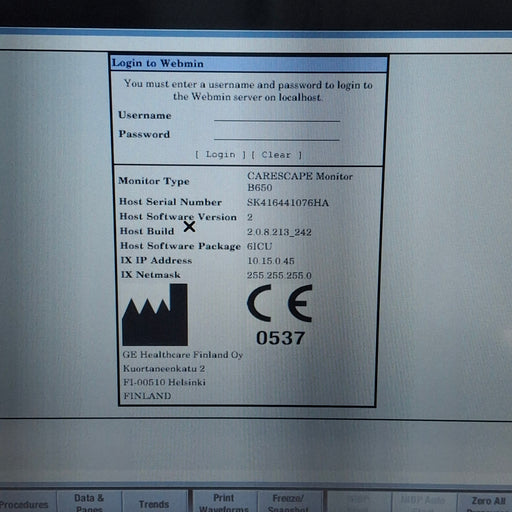The height and width of the screenshot is (512, 512).
Task: Select the serial number SK416441076HA
Action: point(288,203)
